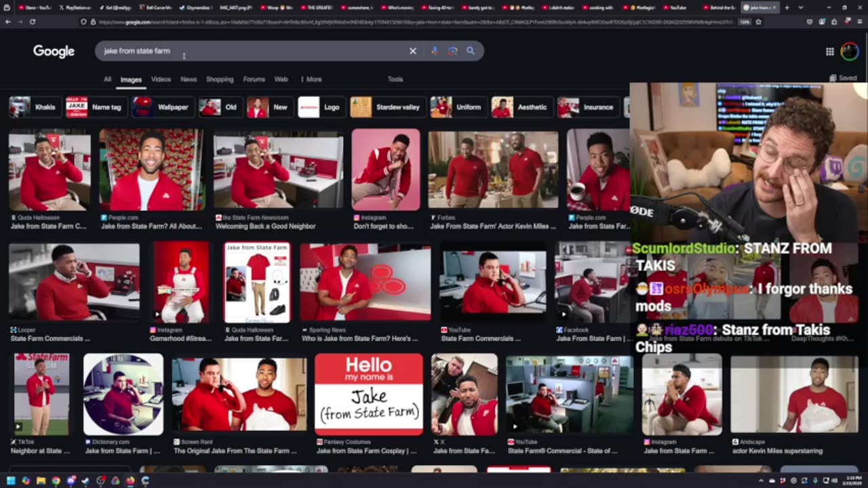
Task: Click 'Gamerhood #Strea...' Instagram caption
Action: coord(182,338)
